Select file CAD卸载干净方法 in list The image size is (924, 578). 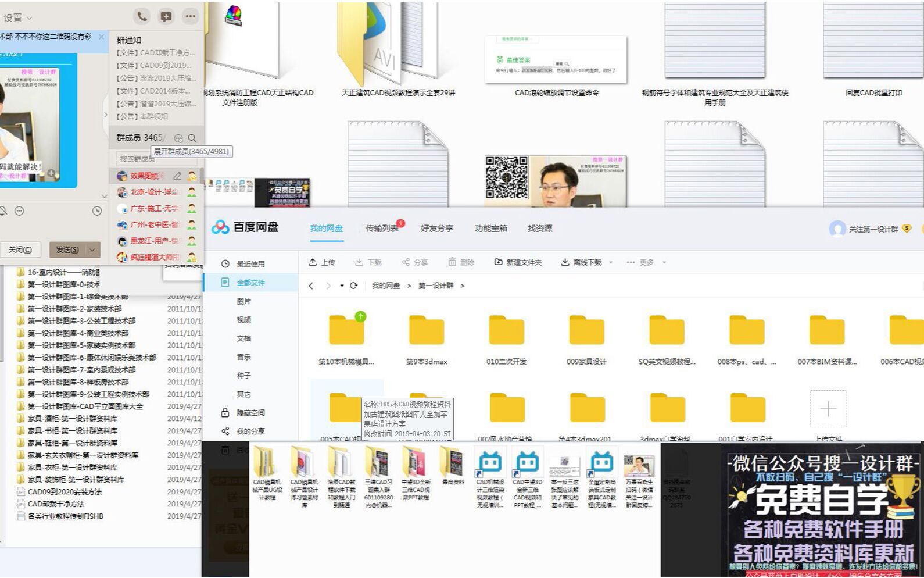click(56, 504)
